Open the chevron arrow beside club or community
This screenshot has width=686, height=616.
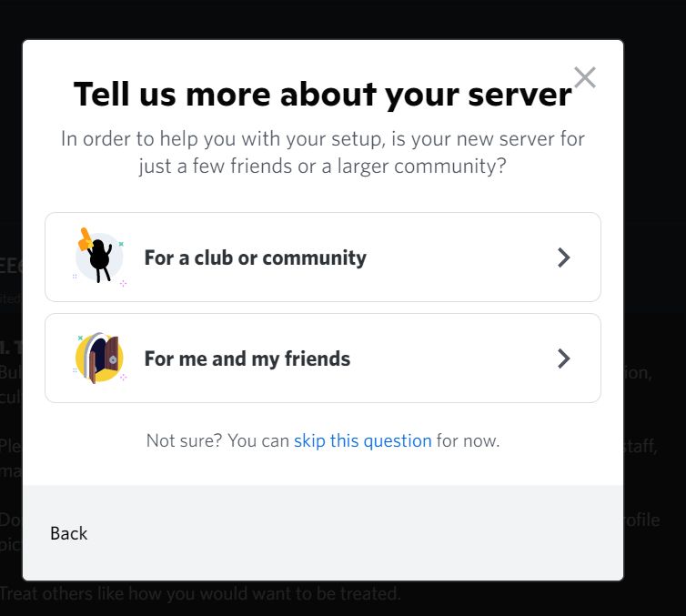[x=563, y=258]
